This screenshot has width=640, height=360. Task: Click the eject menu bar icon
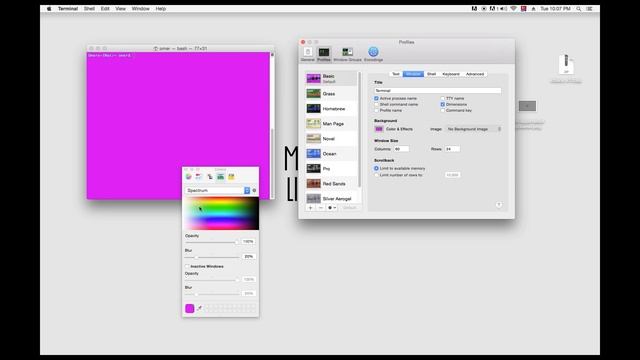[x=533, y=9]
